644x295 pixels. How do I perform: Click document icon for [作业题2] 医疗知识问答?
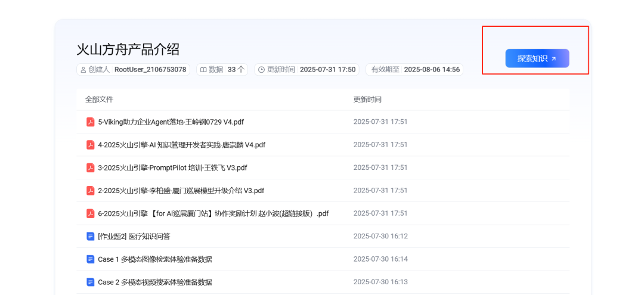(91, 237)
